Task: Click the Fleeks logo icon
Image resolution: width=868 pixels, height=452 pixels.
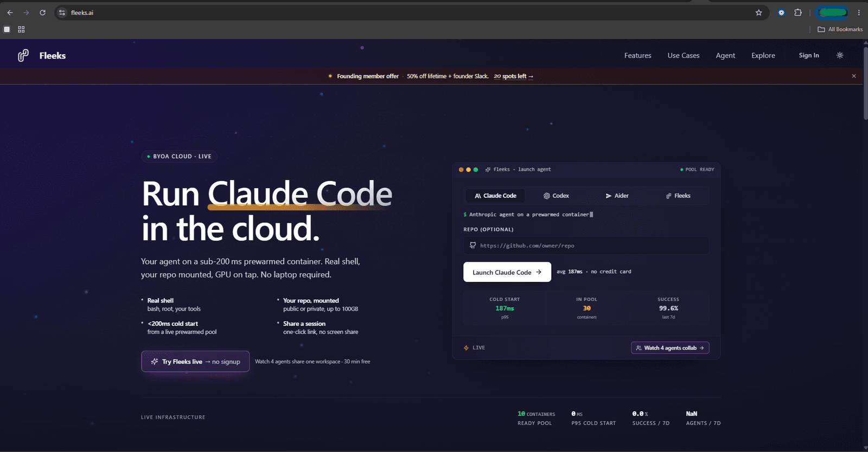Action: coord(23,55)
